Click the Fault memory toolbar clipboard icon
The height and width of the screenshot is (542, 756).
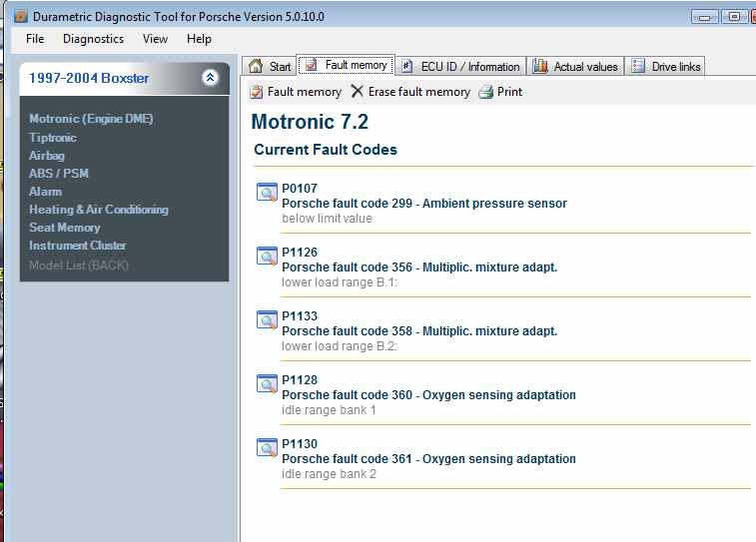(257, 92)
